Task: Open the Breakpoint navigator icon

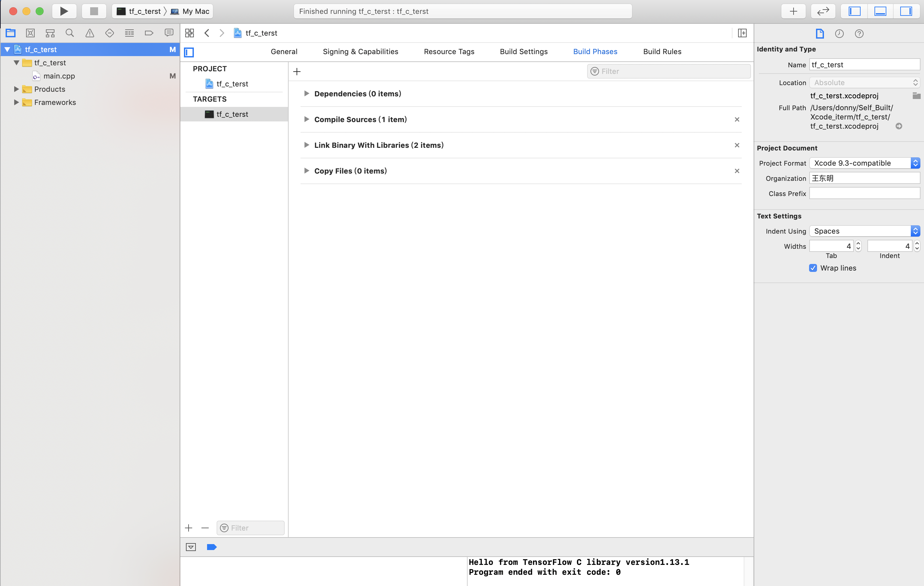Action: point(149,33)
